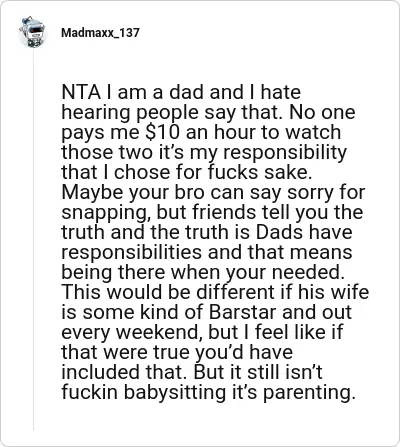400x447 pixels.
Task: Click the word "included" in the comment
Action: pyautogui.click(x=96, y=372)
